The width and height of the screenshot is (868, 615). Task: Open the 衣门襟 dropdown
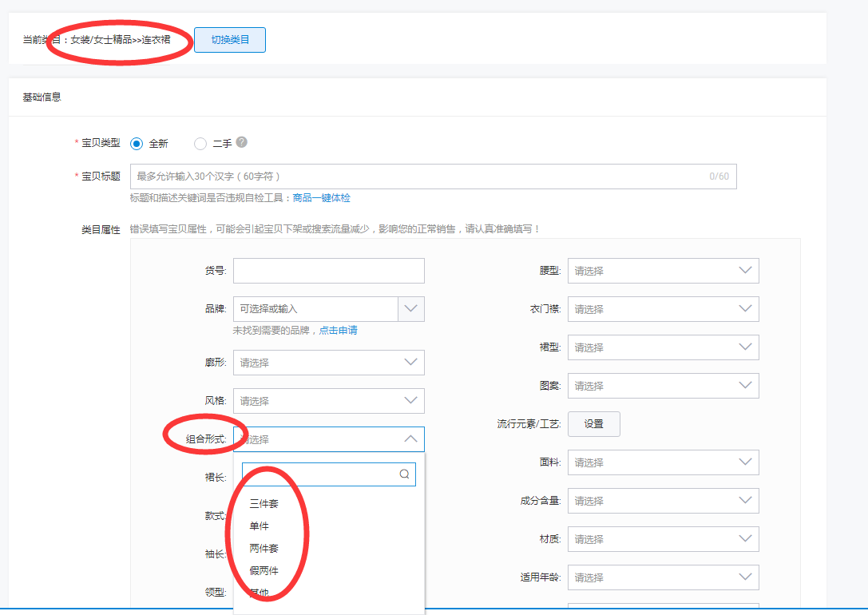click(664, 309)
